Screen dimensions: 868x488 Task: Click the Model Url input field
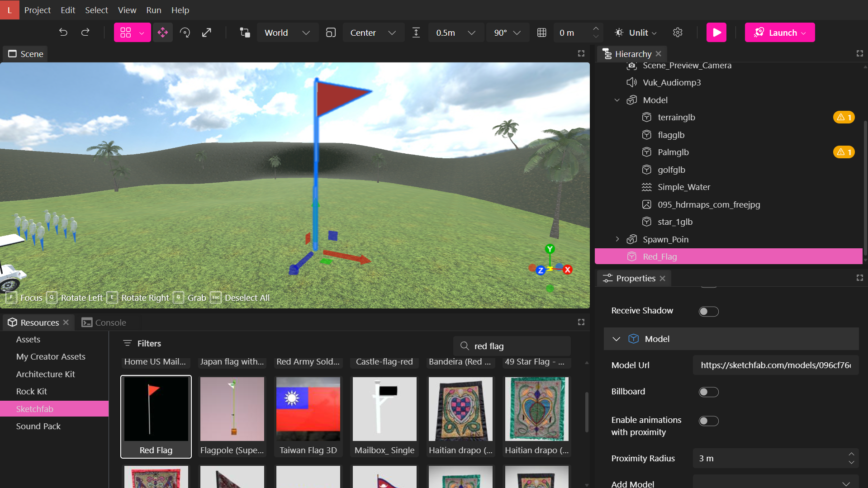(x=775, y=365)
